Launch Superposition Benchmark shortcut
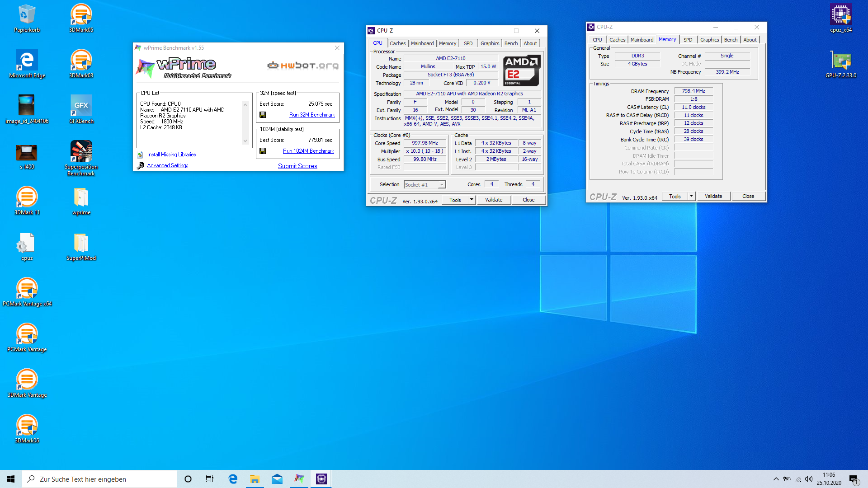 pyautogui.click(x=81, y=158)
